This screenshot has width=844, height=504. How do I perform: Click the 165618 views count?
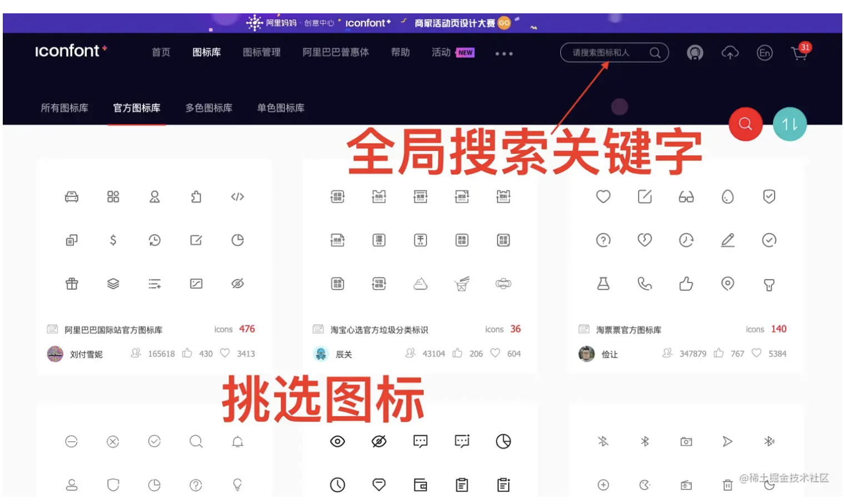(161, 354)
